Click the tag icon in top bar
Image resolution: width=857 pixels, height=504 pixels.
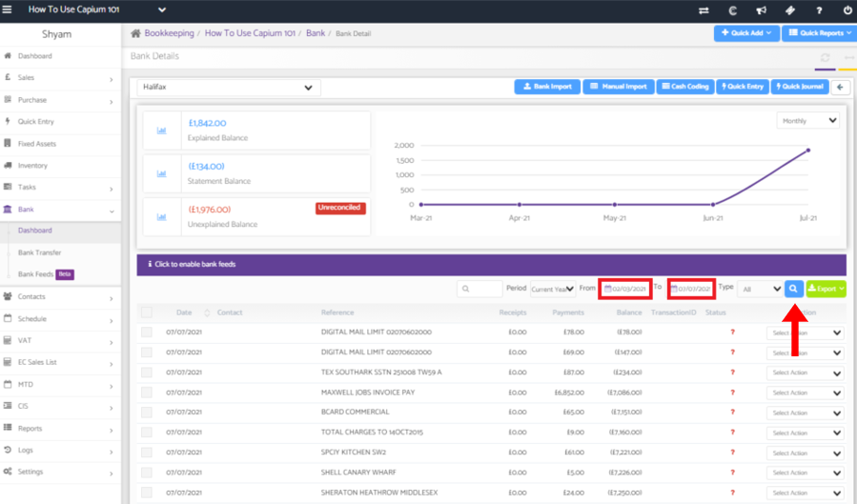789,10
